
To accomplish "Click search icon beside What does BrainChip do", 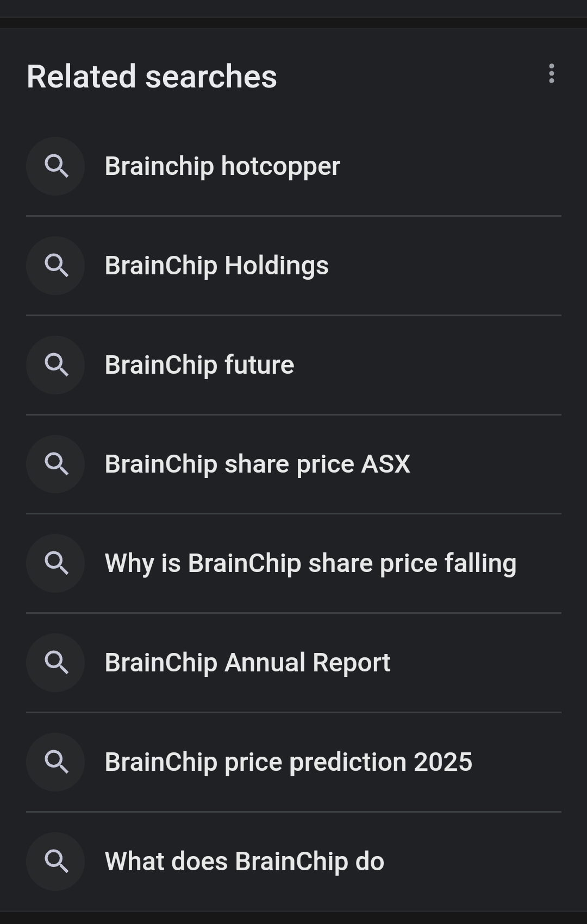I will point(56,862).
